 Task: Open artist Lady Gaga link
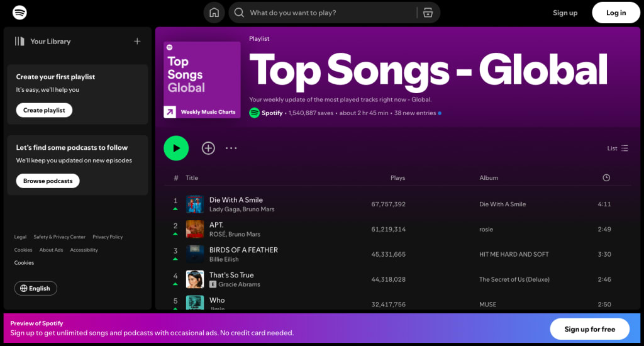(x=225, y=209)
